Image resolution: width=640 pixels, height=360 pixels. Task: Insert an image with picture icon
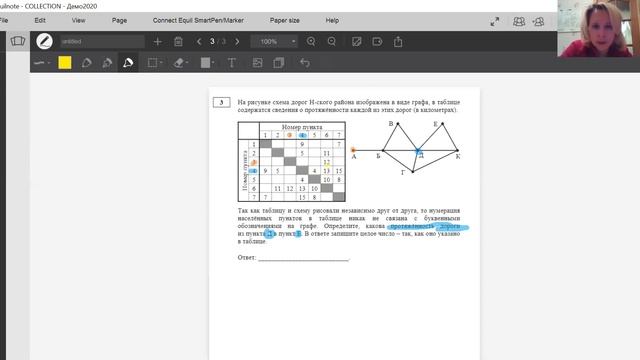(257, 63)
